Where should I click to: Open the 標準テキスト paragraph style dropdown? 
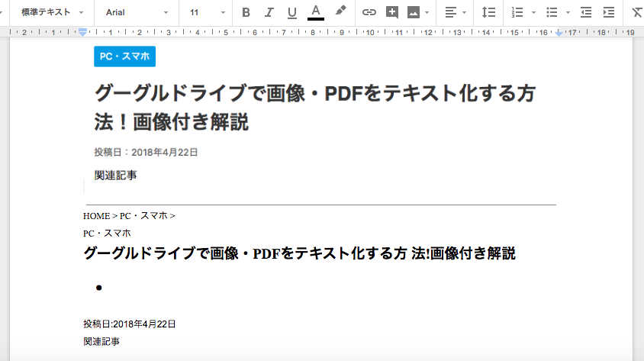pos(52,12)
